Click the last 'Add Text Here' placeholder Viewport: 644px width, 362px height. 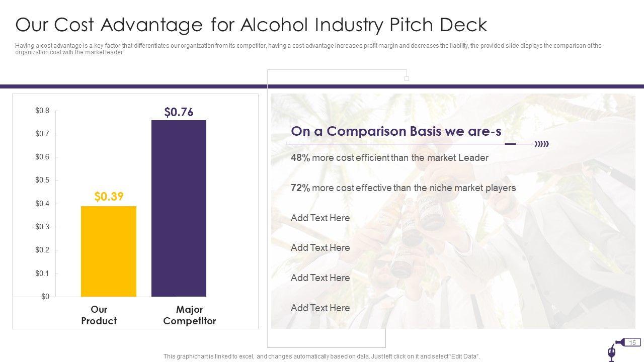tap(320, 308)
